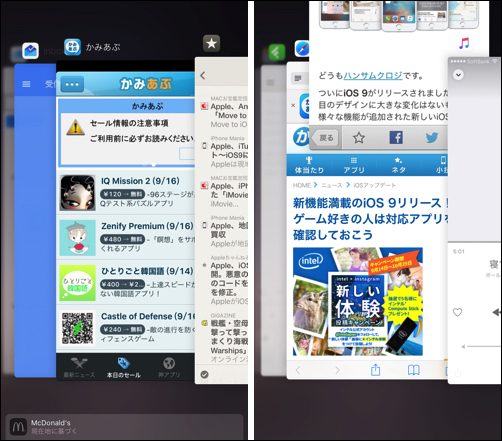
Task: Toggle the checkmark read status circle
Action: [x=204, y=375]
